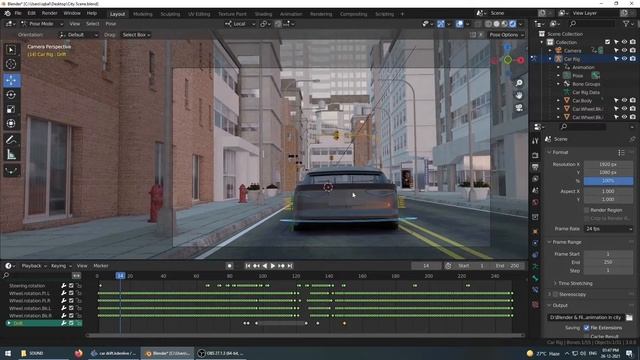Jump to the last frame
Screen dimensions: 640x360
point(290,266)
